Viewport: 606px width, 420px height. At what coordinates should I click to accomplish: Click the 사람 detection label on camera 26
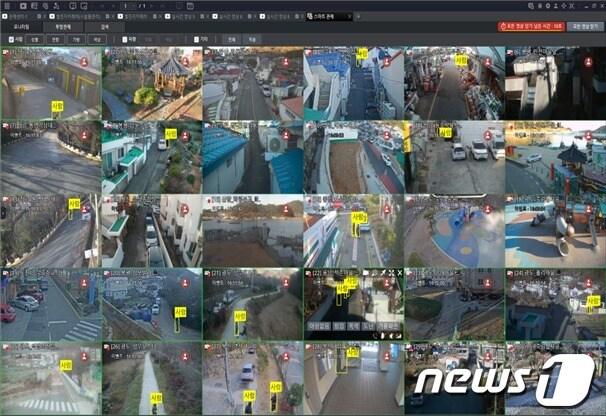click(x=156, y=397)
